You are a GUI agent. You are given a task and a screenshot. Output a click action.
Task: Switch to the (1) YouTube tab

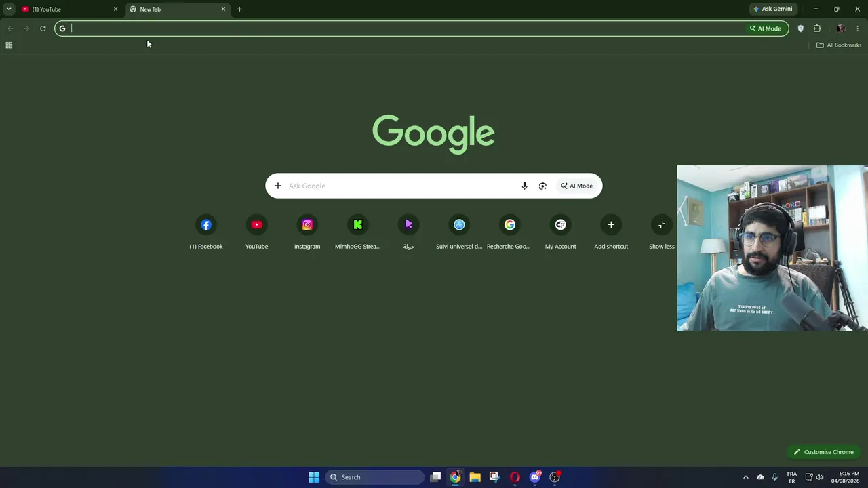coord(68,9)
